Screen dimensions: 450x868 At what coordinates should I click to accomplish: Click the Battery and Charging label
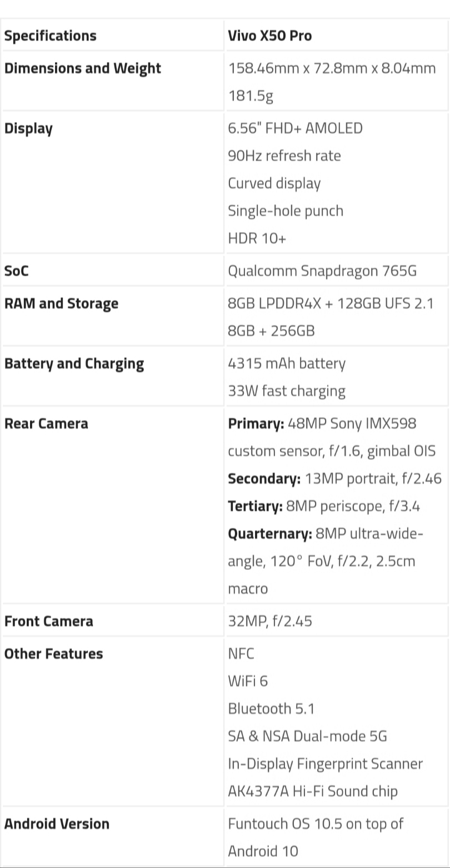tap(74, 364)
